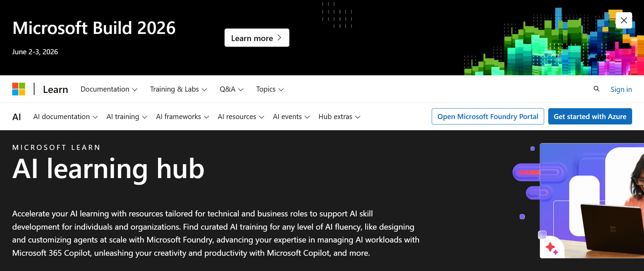Sign in to Microsoft Learn
This screenshot has height=271, width=644.
621,89
